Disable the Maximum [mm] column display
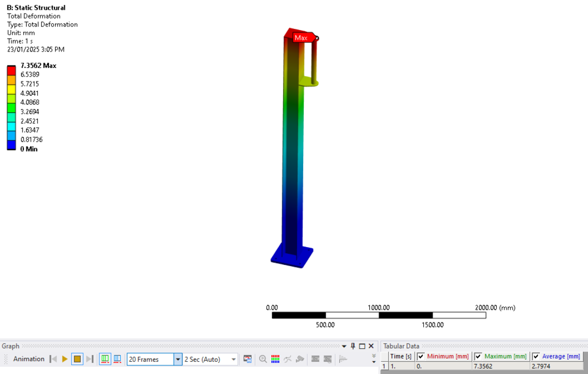The width and height of the screenshot is (588, 374). click(478, 356)
